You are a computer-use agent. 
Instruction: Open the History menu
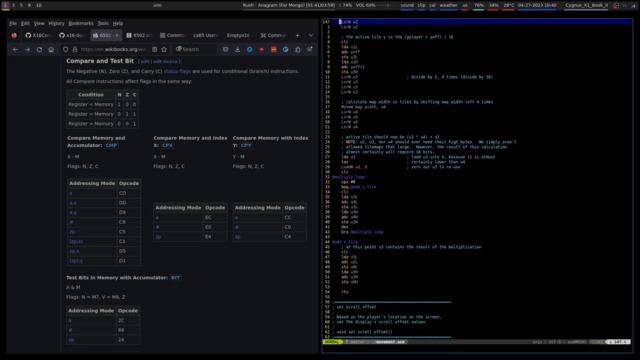(x=56, y=24)
